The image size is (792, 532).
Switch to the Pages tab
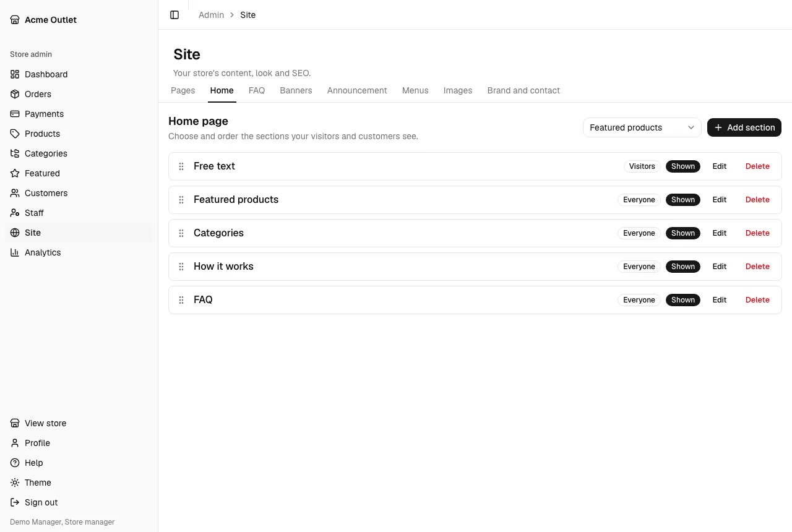183,90
